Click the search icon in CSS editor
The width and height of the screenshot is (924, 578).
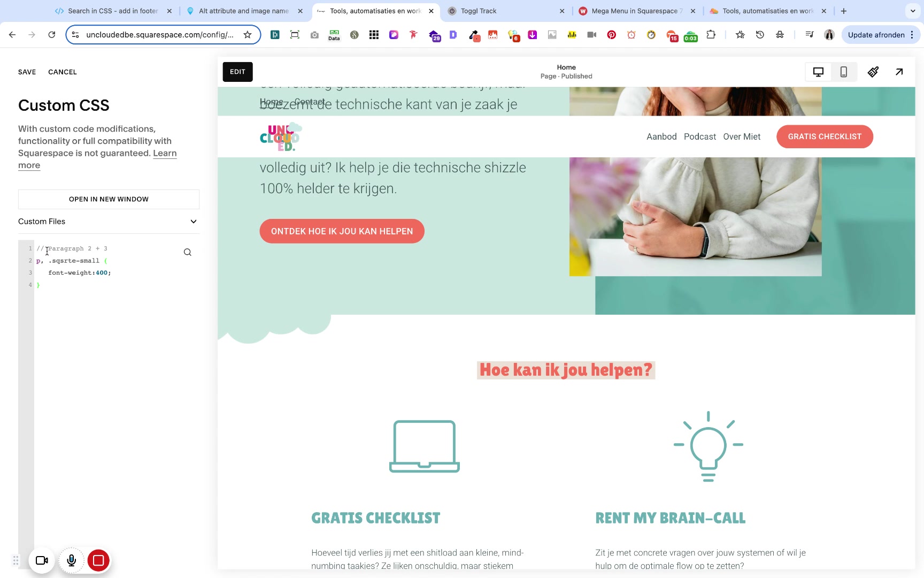[x=187, y=252]
